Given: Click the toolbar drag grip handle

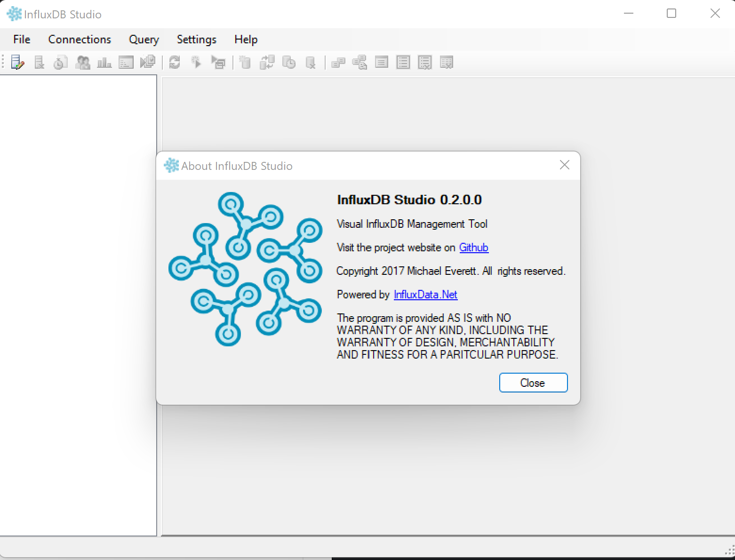Looking at the screenshot, I should click(3, 62).
